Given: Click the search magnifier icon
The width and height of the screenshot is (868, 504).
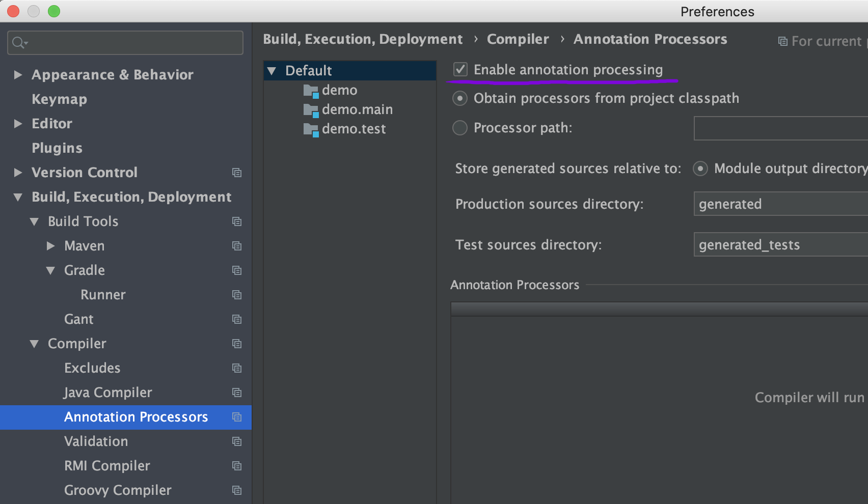Looking at the screenshot, I should click(x=19, y=43).
